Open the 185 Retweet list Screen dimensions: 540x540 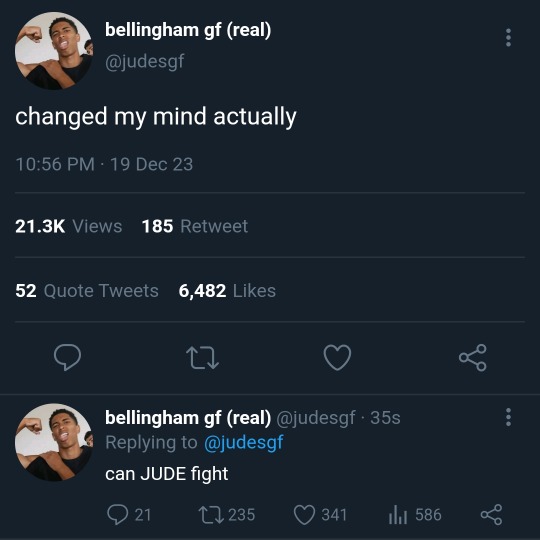click(195, 226)
